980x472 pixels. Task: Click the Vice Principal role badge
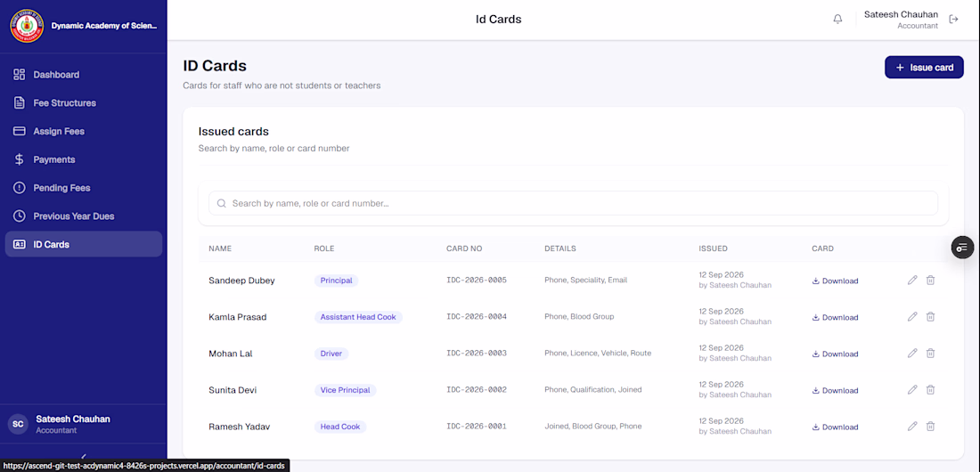(x=345, y=390)
